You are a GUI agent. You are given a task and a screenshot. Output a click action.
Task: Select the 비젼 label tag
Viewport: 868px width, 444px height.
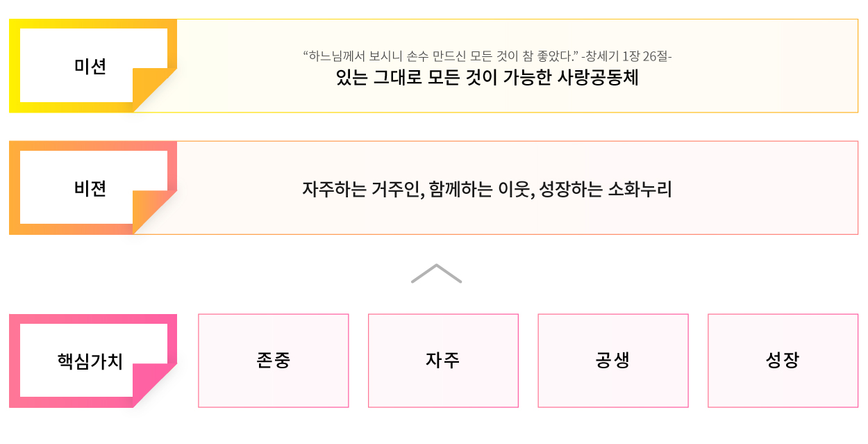point(90,188)
